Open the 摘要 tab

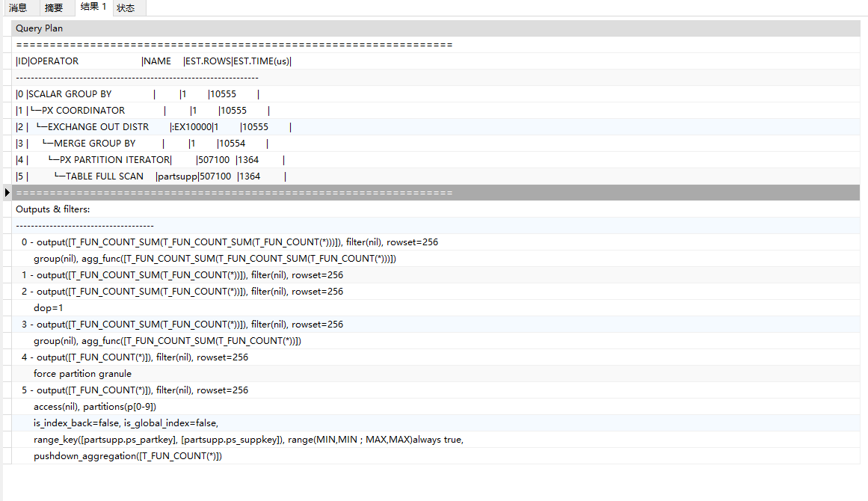point(54,8)
